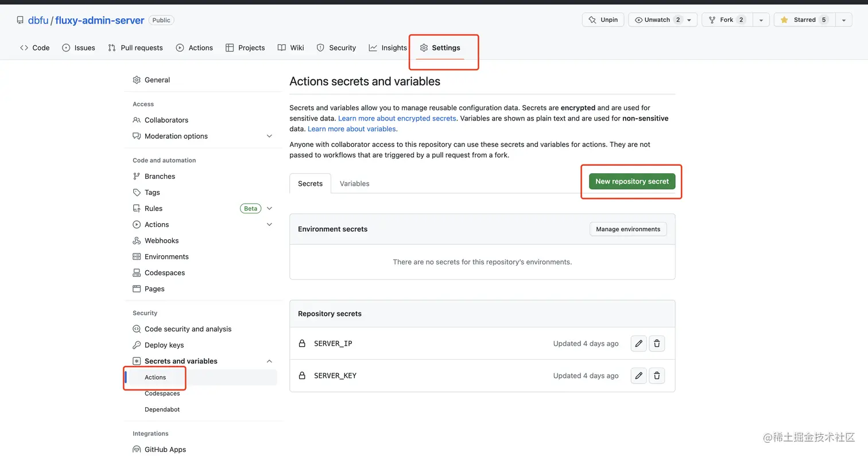Click Manage environments button
This screenshot has width=868, height=456.
pyautogui.click(x=628, y=229)
